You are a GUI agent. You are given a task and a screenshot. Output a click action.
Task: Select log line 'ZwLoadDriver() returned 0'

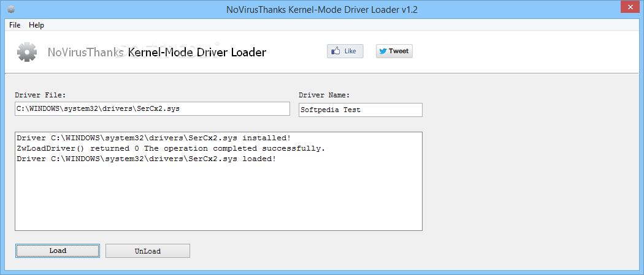click(x=171, y=148)
